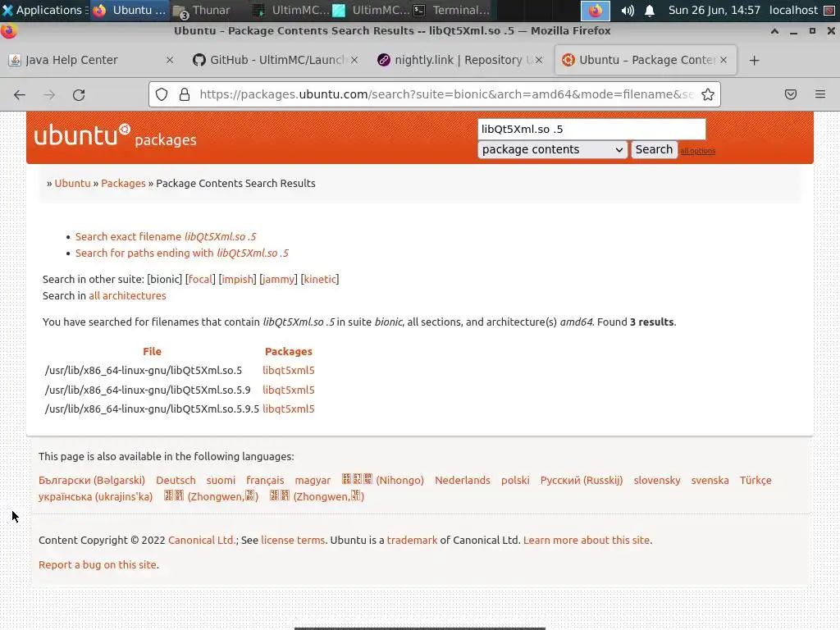
Task: Open the Pocket save icon
Action: (x=791, y=94)
